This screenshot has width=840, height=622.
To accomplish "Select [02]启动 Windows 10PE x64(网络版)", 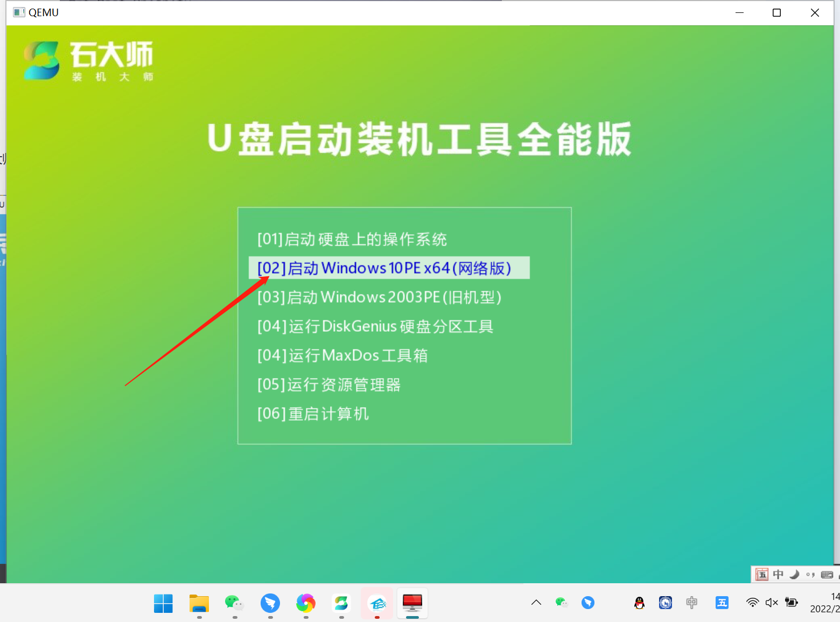I will pos(389,268).
